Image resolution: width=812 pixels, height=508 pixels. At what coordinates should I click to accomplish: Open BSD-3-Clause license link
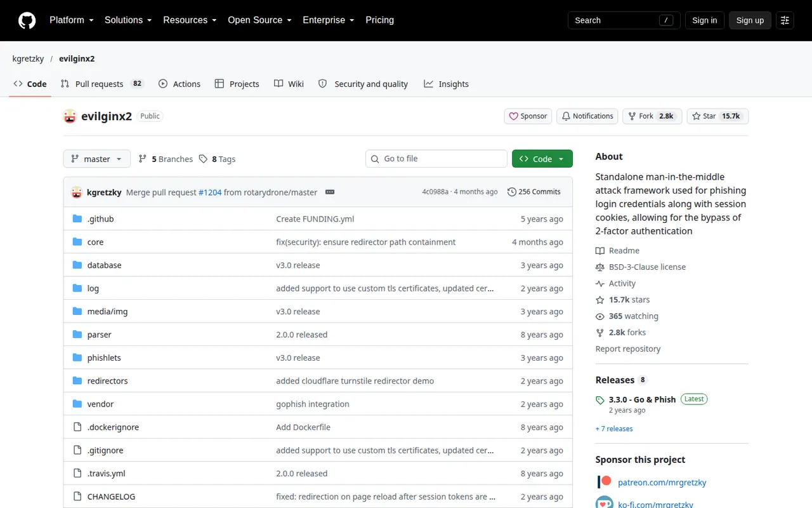(641, 267)
